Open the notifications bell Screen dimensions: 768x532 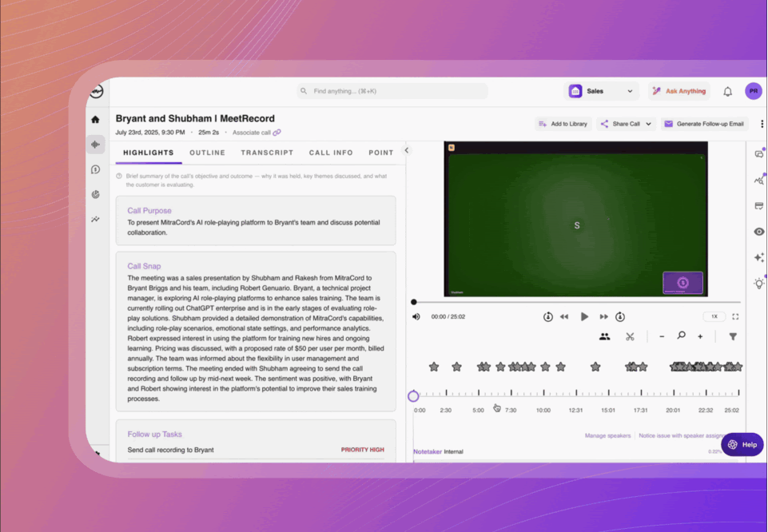point(728,92)
